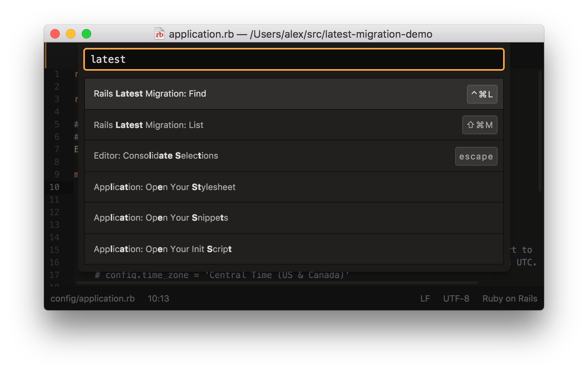
Task: Click the commented time_zone config line
Action: pos(222,275)
